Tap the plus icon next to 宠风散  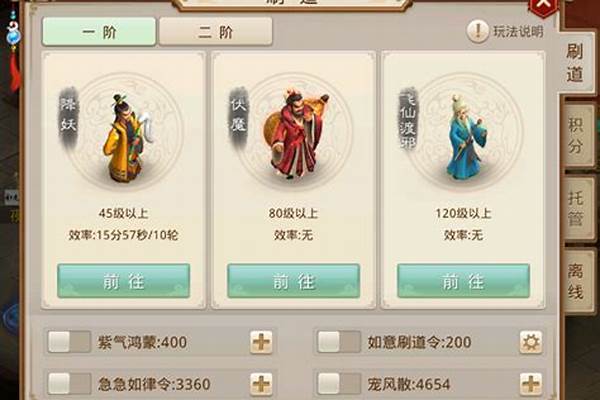[x=531, y=384]
